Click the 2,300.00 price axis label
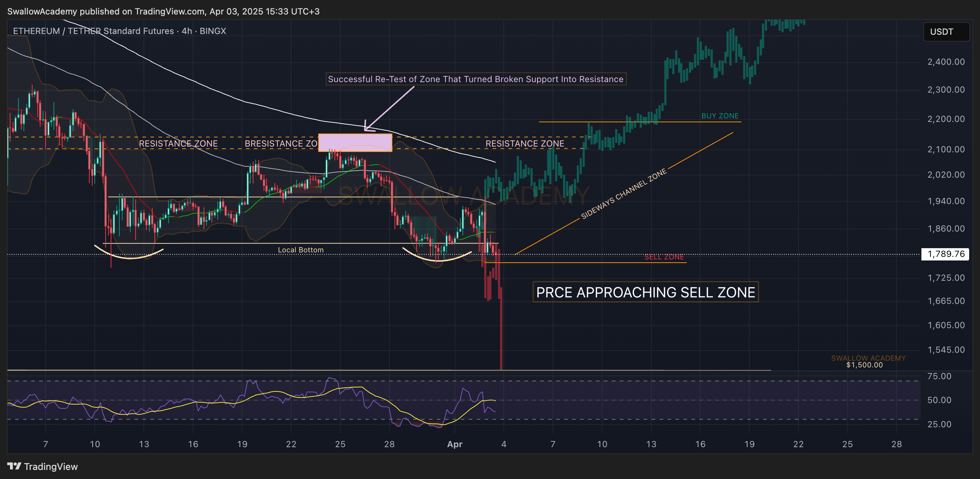This screenshot has width=980, height=479. tap(946, 89)
